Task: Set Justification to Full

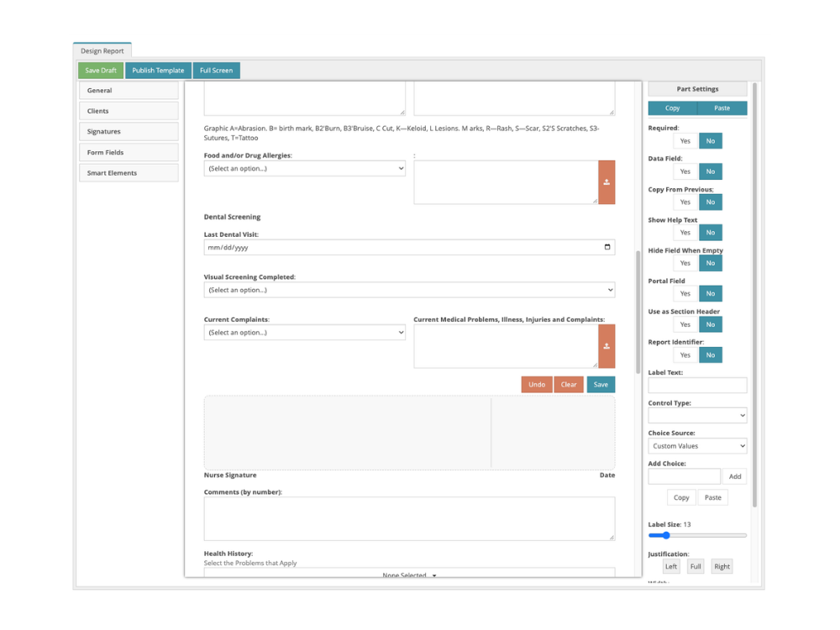Action: click(x=696, y=566)
